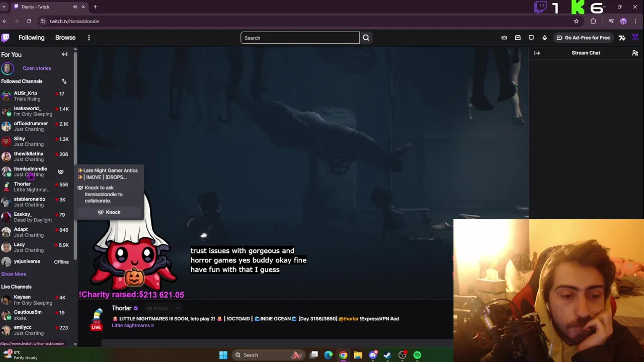Open the notifications inbox icon

pyautogui.click(x=518, y=38)
